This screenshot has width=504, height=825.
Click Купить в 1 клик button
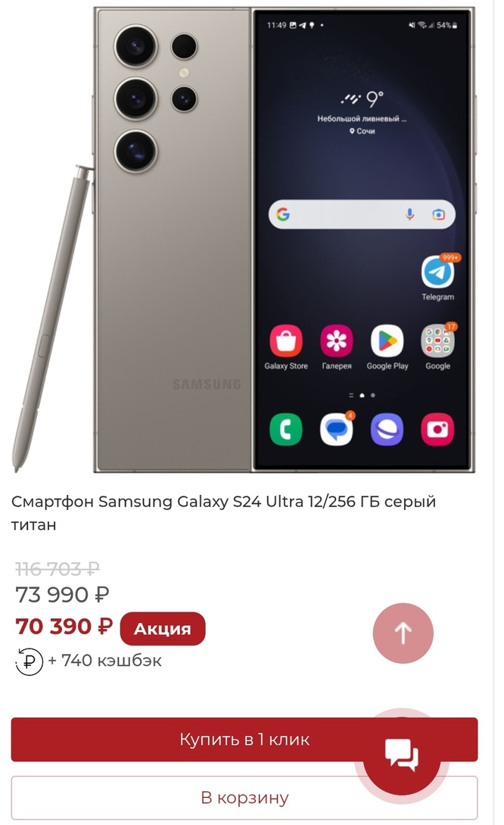(x=244, y=739)
